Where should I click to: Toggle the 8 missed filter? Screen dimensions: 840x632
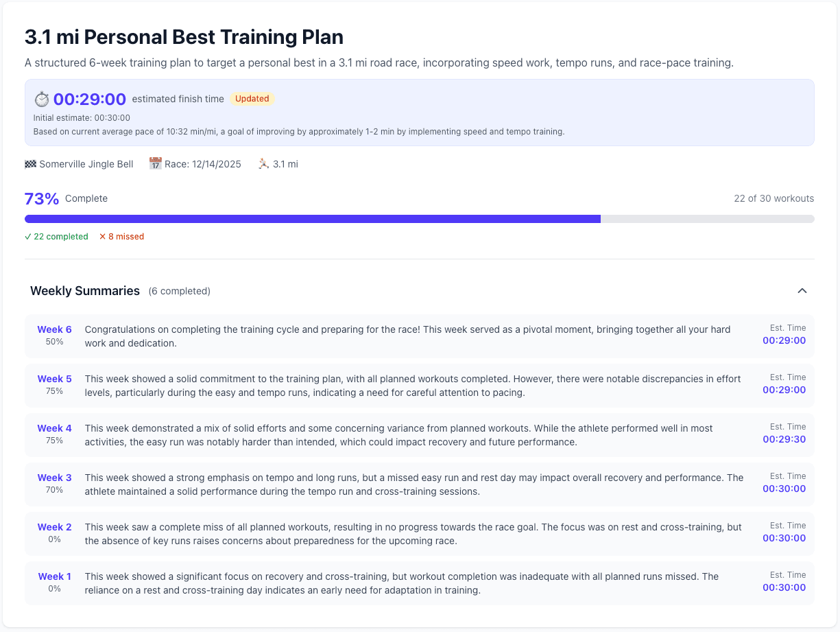[x=121, y=236]
